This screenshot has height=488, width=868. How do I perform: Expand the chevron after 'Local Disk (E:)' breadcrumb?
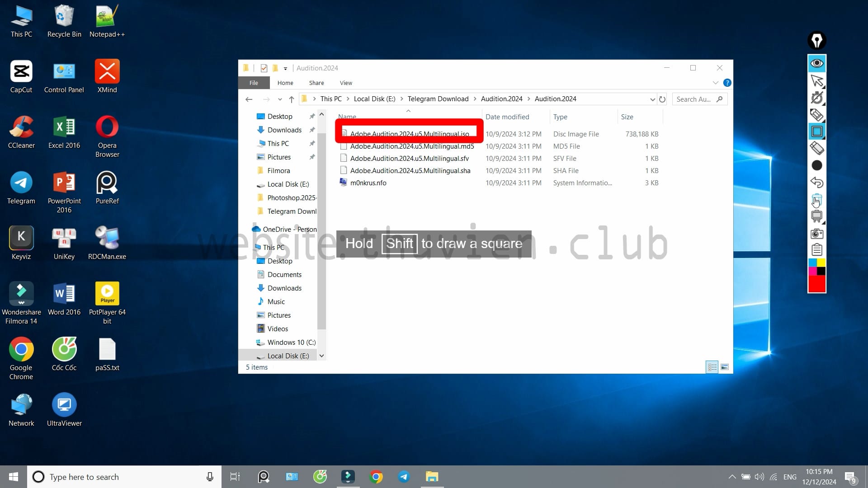pos(401,99)
